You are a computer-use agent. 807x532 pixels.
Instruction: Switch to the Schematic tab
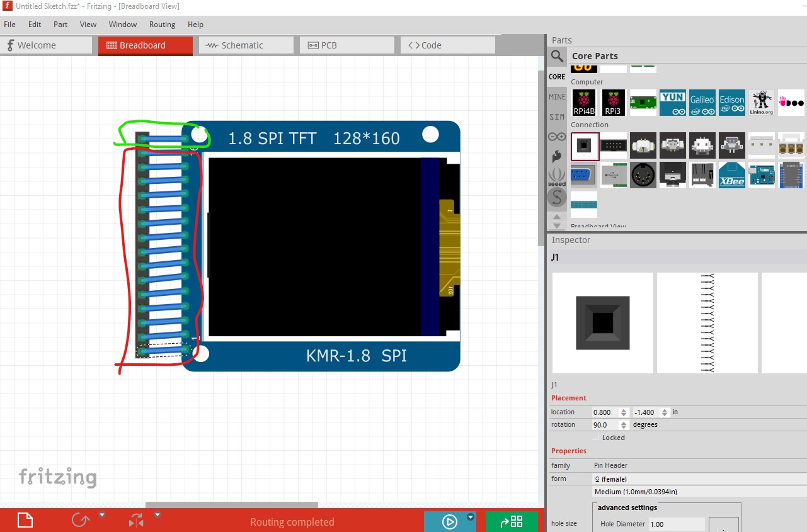(246, 45)
